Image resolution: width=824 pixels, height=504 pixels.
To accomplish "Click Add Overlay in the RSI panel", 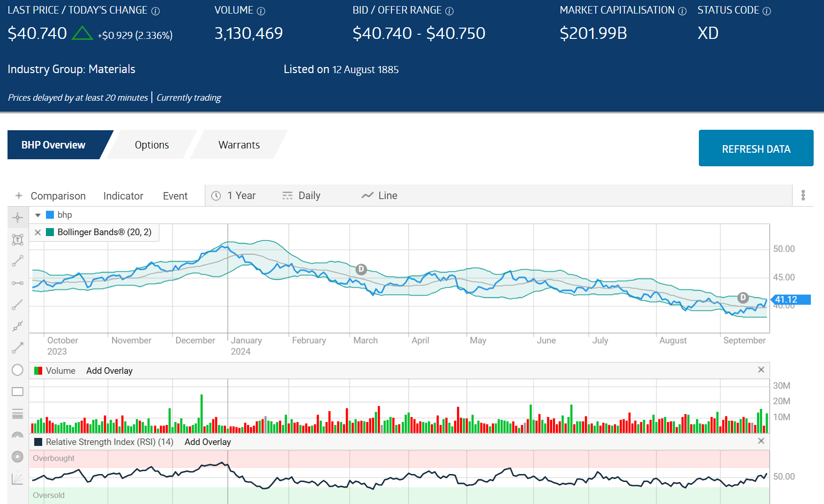I will coord(208,442).
